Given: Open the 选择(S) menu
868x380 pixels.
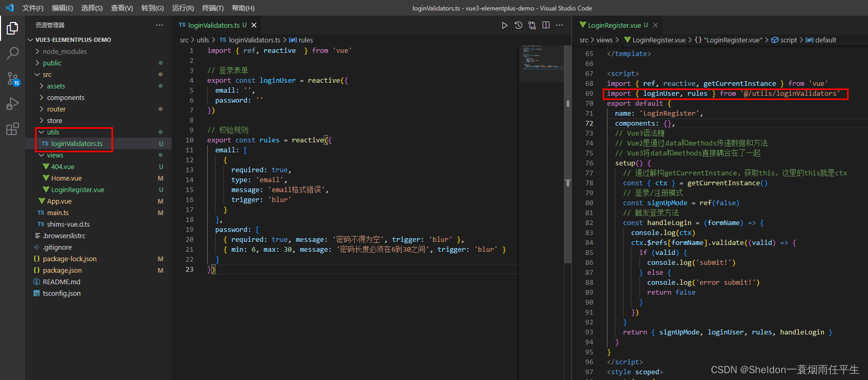Looking at the screenshot, I should coord(92,8).
